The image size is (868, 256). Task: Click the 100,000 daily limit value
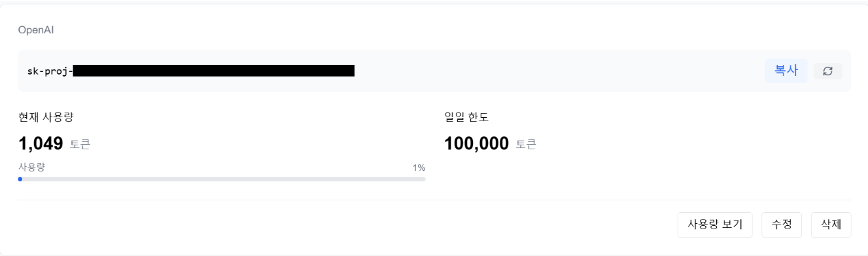(476, 143)
